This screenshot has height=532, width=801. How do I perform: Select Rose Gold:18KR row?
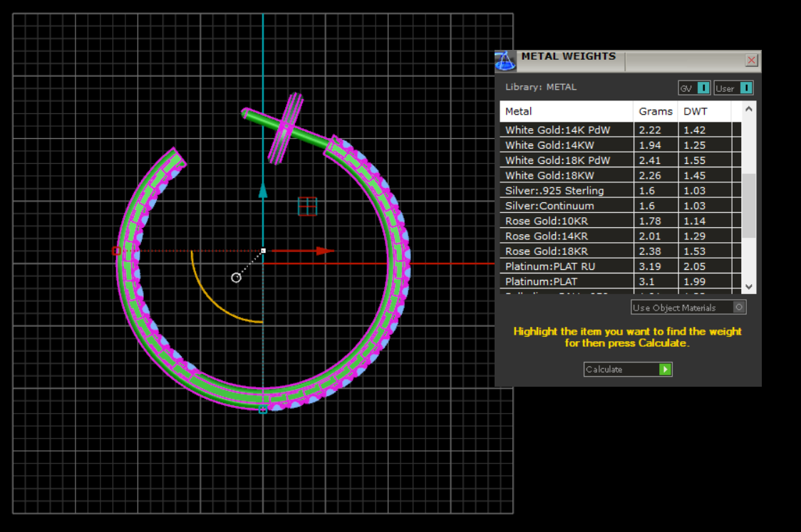point(566,251)
